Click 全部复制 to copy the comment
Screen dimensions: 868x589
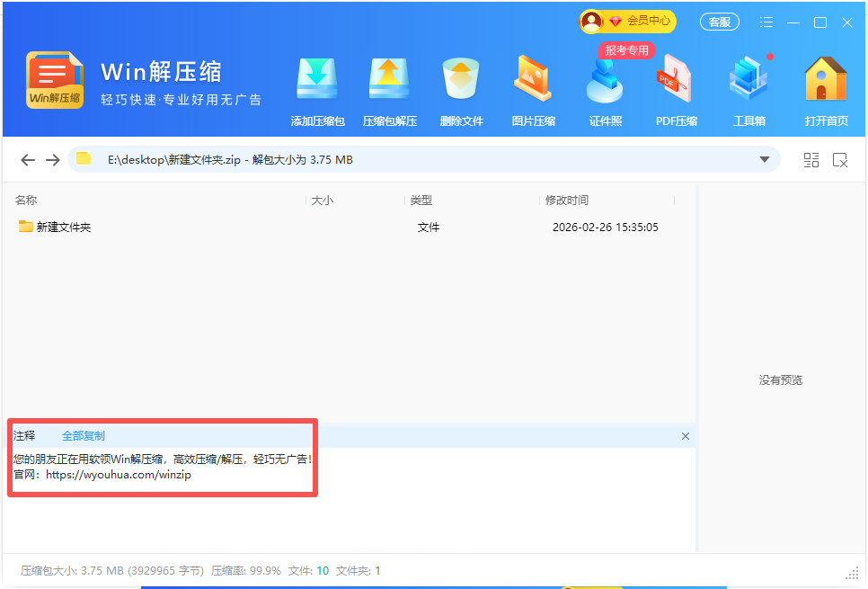84,436
